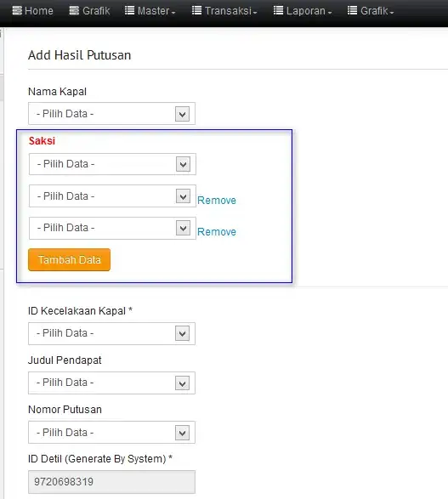Open the first Grafik menu item next to Home
Screen dimensions: 448x499
click(90, 11)
